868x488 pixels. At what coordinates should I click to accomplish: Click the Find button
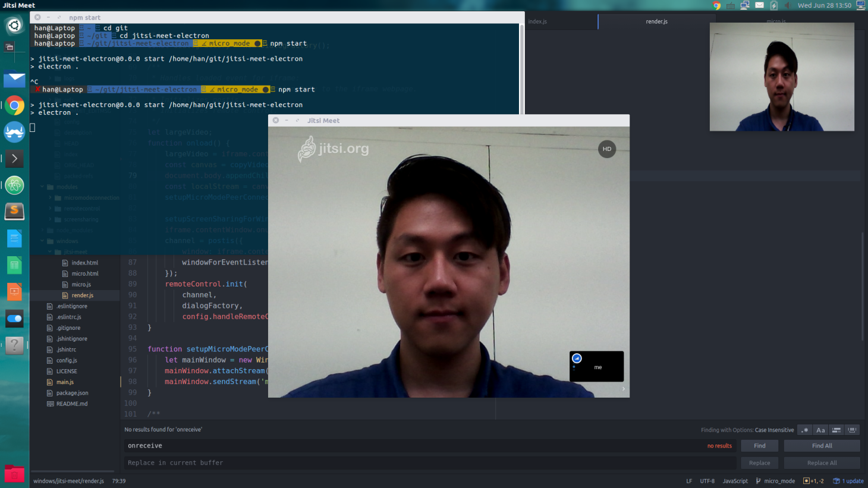[760, 446]
